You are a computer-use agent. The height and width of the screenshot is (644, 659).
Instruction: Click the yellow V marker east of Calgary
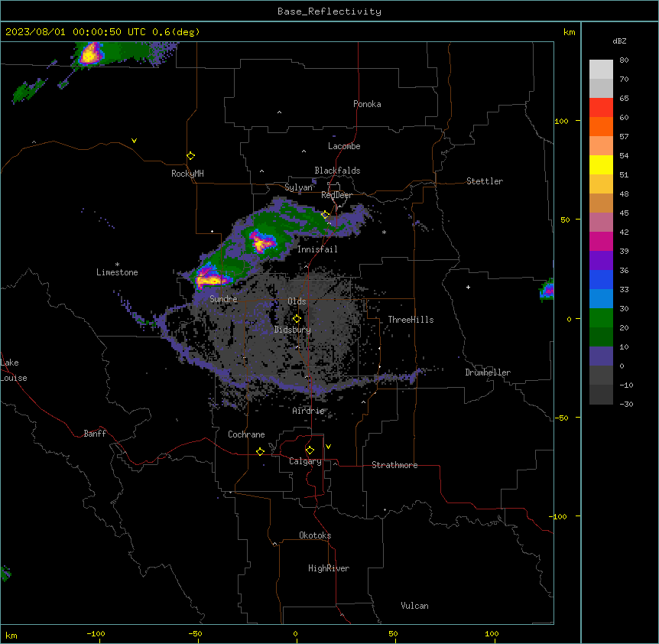coord(328,447)
